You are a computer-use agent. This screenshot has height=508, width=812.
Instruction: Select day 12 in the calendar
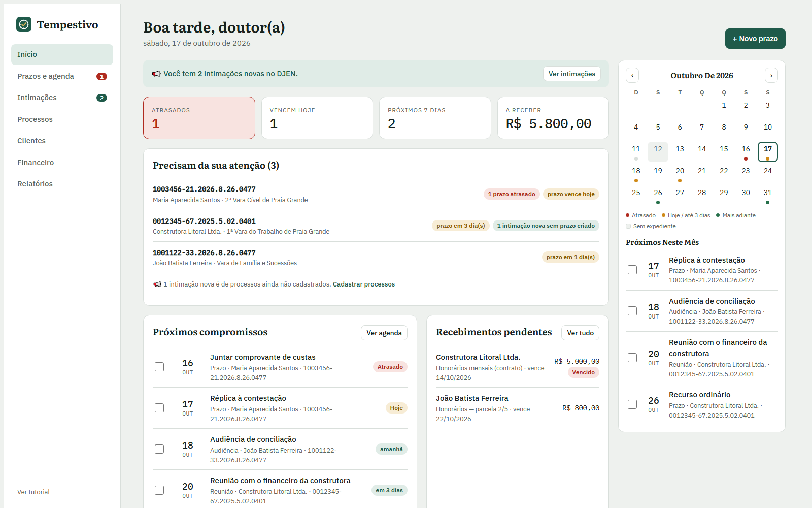(x=658, y=151)
